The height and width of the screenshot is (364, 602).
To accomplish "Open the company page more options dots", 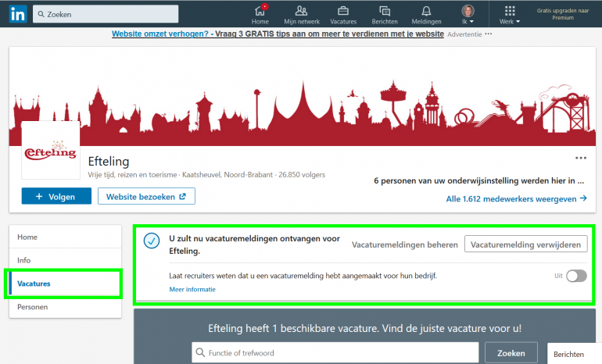I will 580,158.
